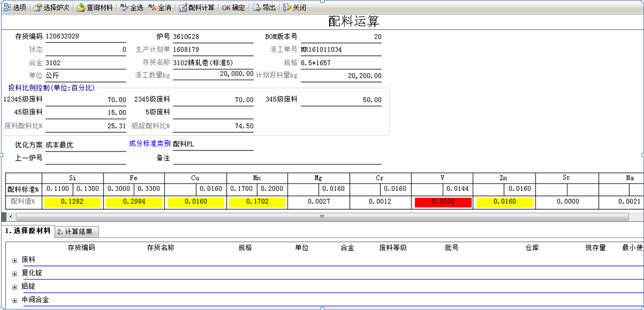
Task: Click the 炉号 field showing 3610G28
Action: pyautogui.click(x=213, y=36)
